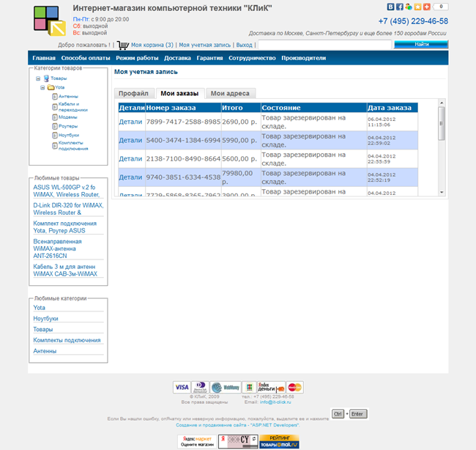
Task: Open the favorite category Yota
Action: tap(39, 308)
